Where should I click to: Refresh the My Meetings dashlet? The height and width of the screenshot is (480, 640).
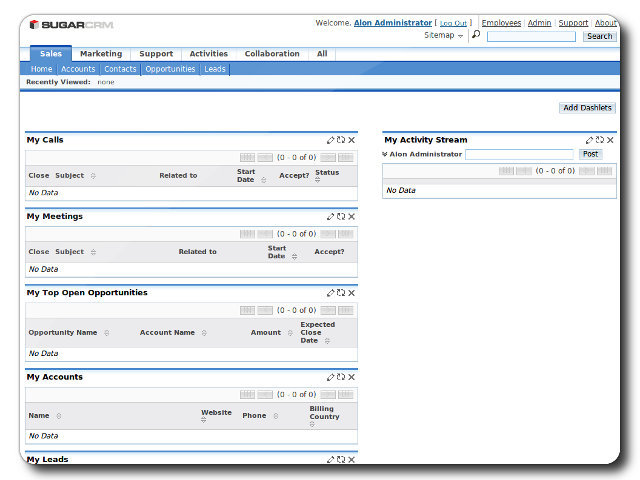341,216
